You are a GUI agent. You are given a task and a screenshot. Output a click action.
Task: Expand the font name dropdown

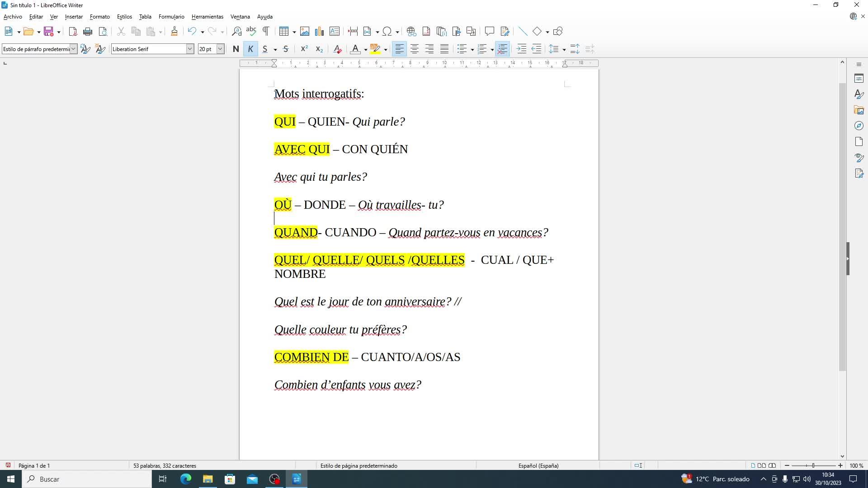190,49
